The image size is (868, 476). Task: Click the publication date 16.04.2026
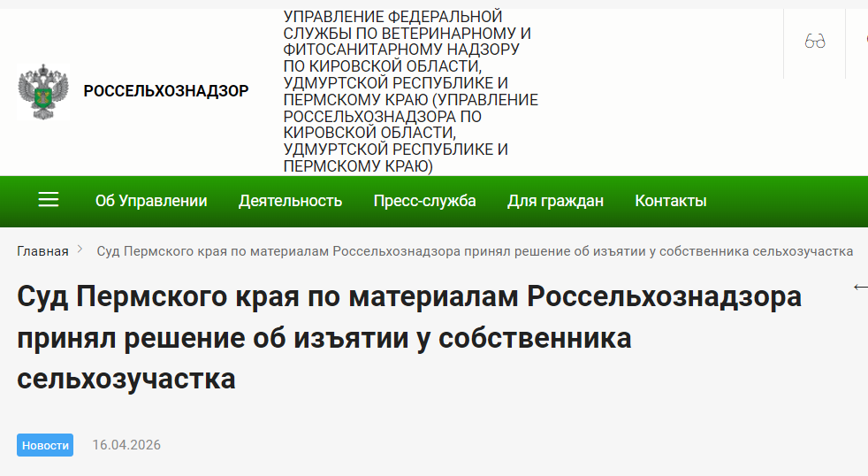click(126, 445)
